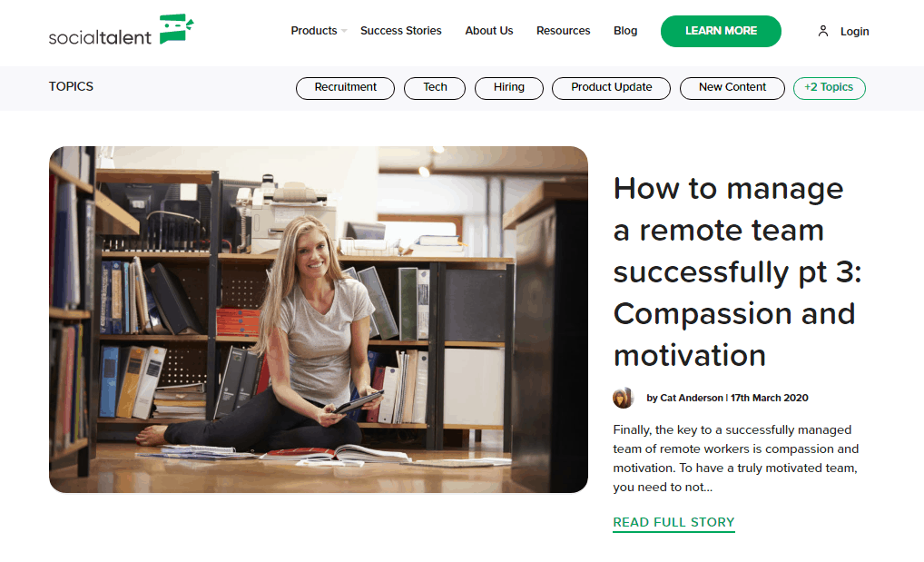
Task: Click the Login link
Action: pyautogui.click(x=854, y=31)
